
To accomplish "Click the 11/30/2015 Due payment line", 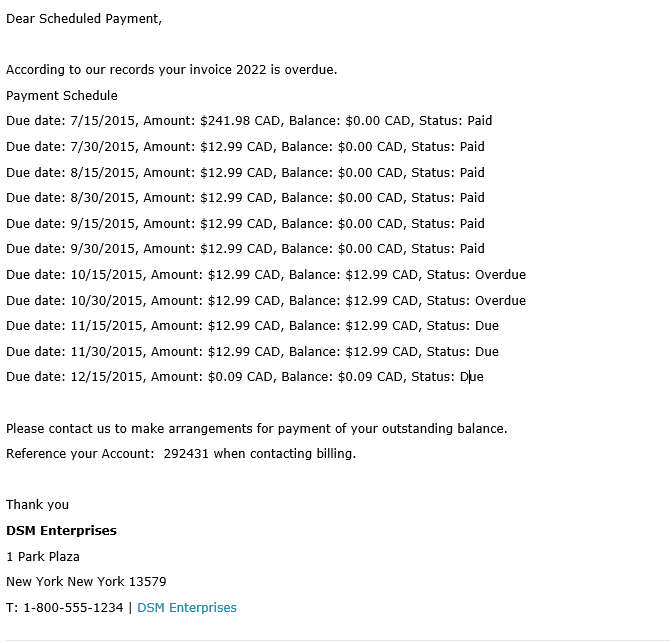I will coord(252,352).
